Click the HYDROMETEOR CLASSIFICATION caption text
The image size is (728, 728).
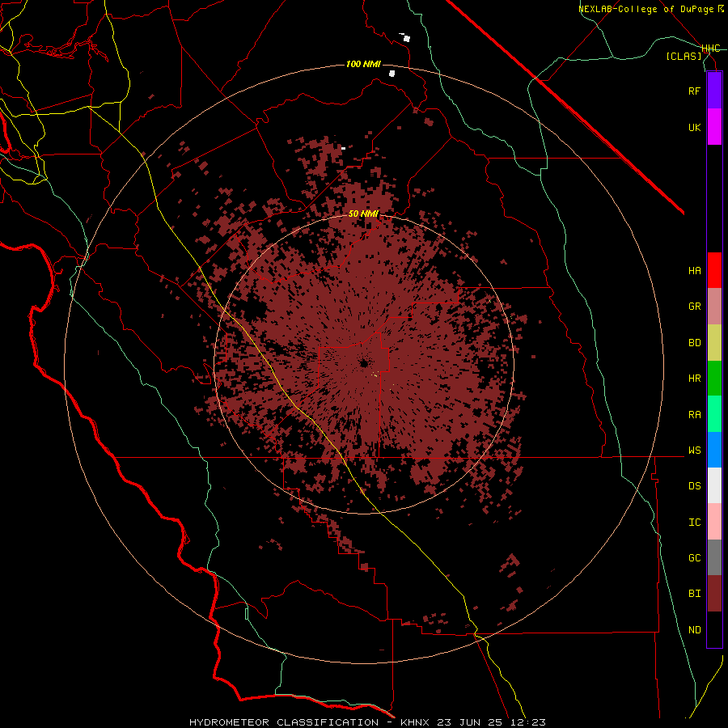[x=284, y=722]
